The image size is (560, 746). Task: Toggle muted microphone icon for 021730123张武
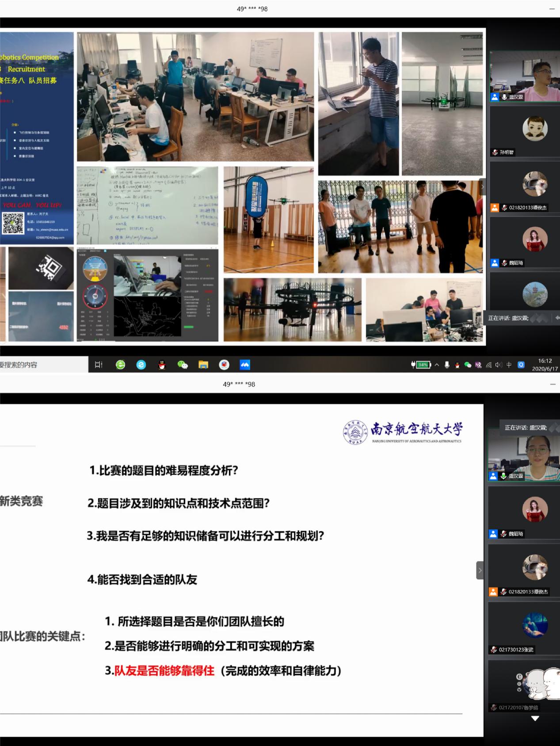494,650
